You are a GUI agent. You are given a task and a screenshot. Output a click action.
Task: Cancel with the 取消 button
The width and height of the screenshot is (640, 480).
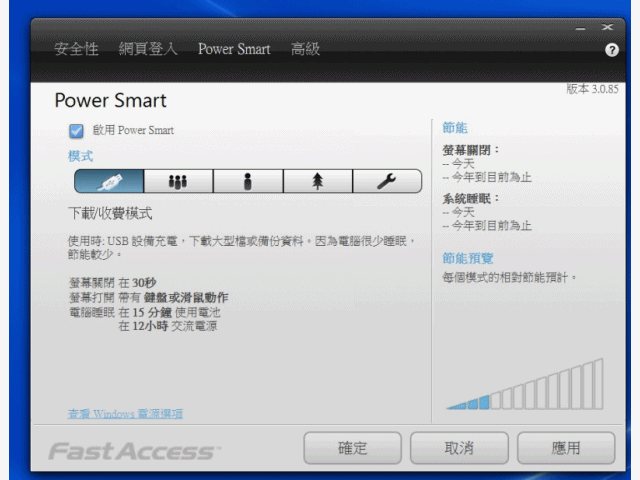[x=459, y=448]
